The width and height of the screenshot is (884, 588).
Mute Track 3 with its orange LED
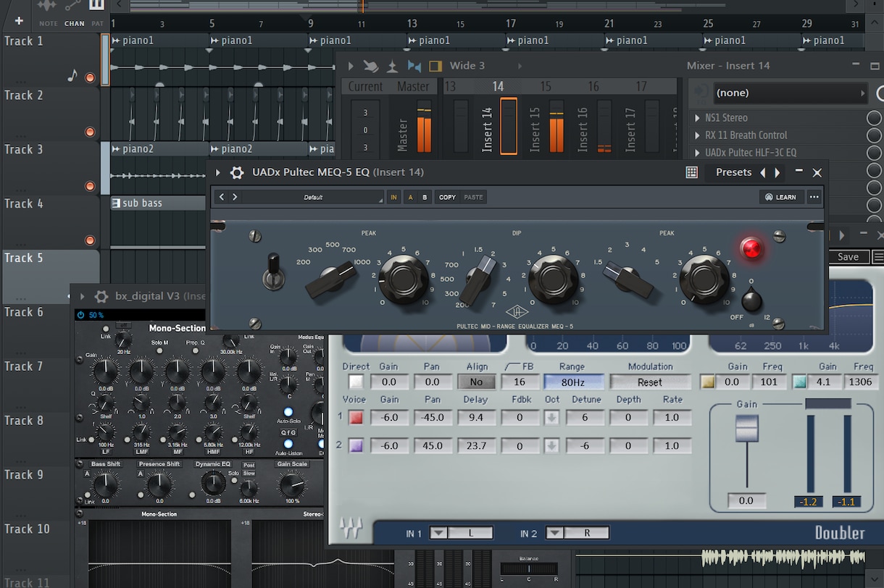click(90, 186)
